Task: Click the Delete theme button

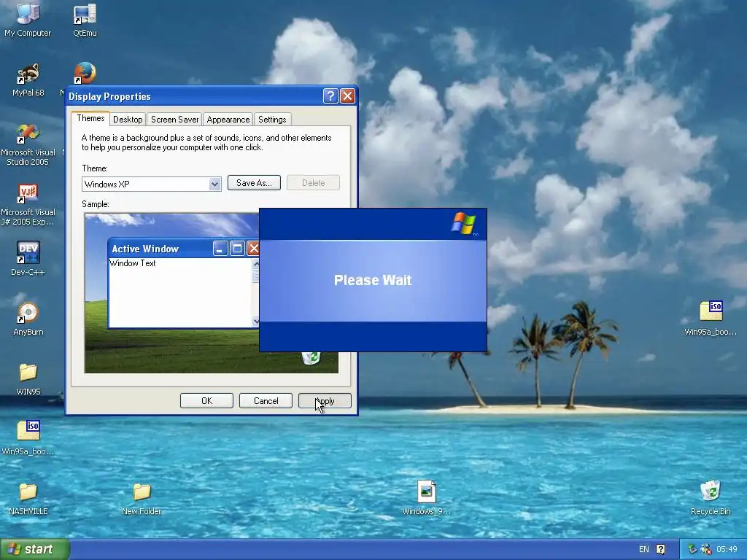Action: 313,183
